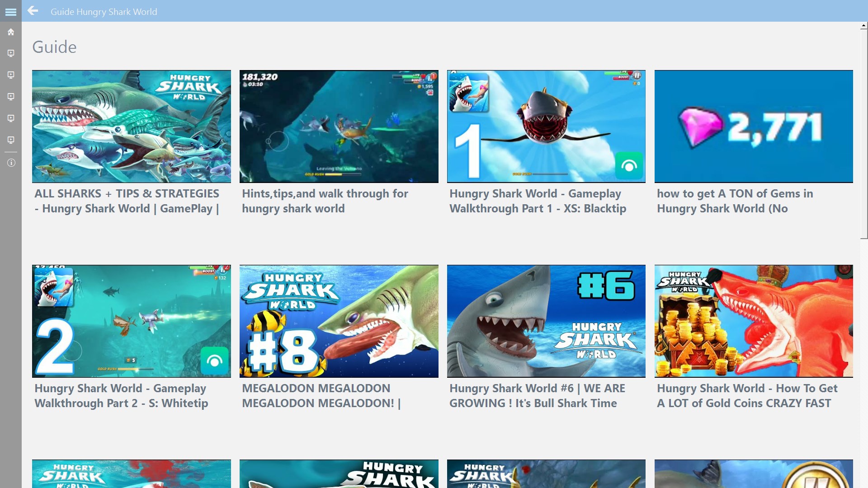
Task: Open the ALL SHARKS + TIPS & STRATEGIES thumbnail
Action: point(131,127)
